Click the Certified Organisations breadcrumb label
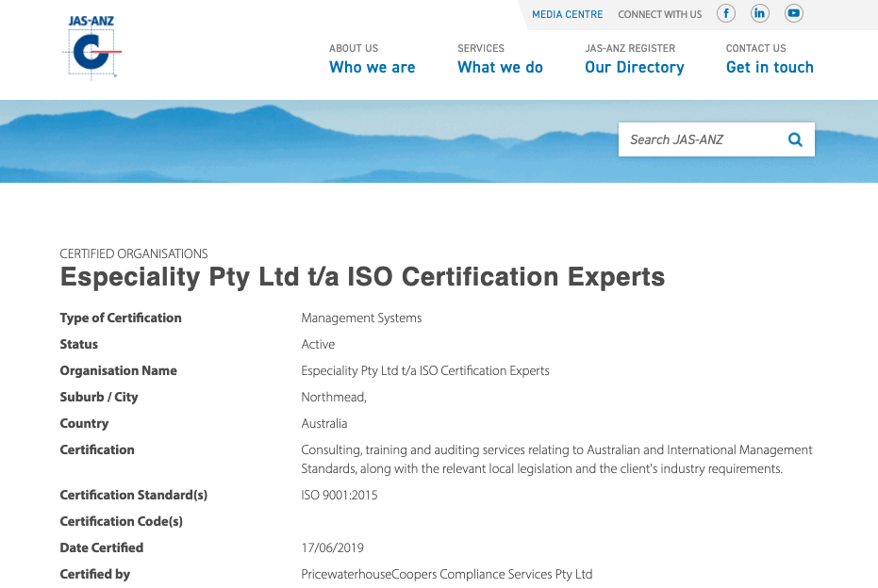The height and width of the screenshot is (588, 878). (x=134, y=254)
